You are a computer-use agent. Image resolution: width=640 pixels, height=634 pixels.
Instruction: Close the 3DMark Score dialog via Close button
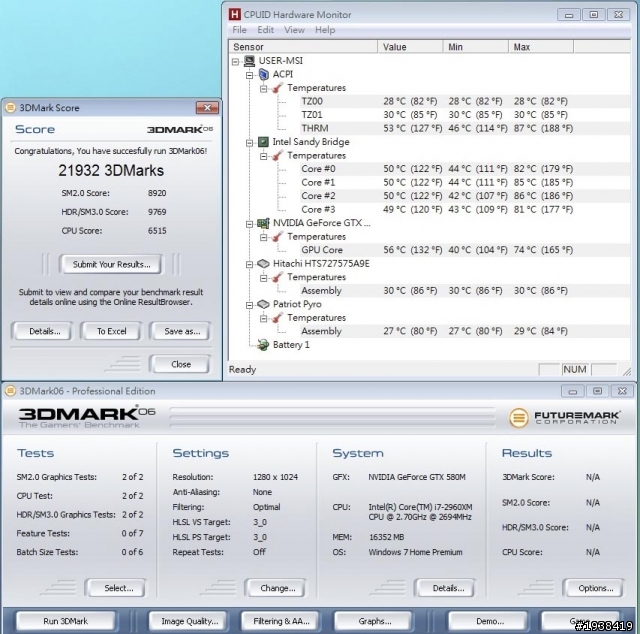tap(181, 364)
